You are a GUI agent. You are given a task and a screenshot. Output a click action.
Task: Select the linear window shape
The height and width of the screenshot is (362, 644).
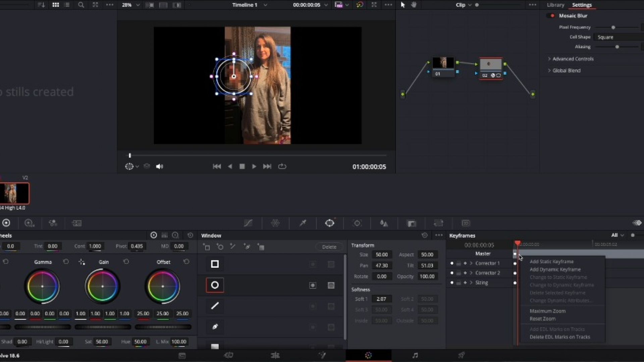click(215, 306)
